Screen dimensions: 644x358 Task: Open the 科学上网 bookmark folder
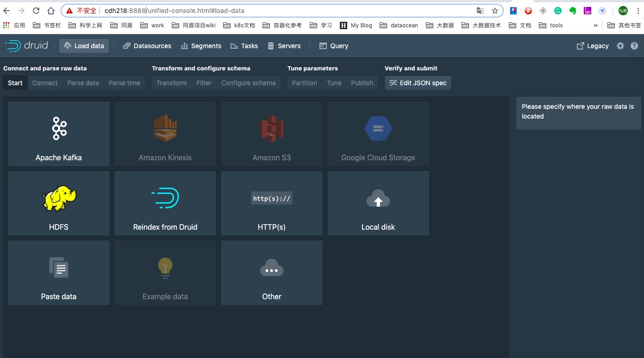click(x=85, y=25)
